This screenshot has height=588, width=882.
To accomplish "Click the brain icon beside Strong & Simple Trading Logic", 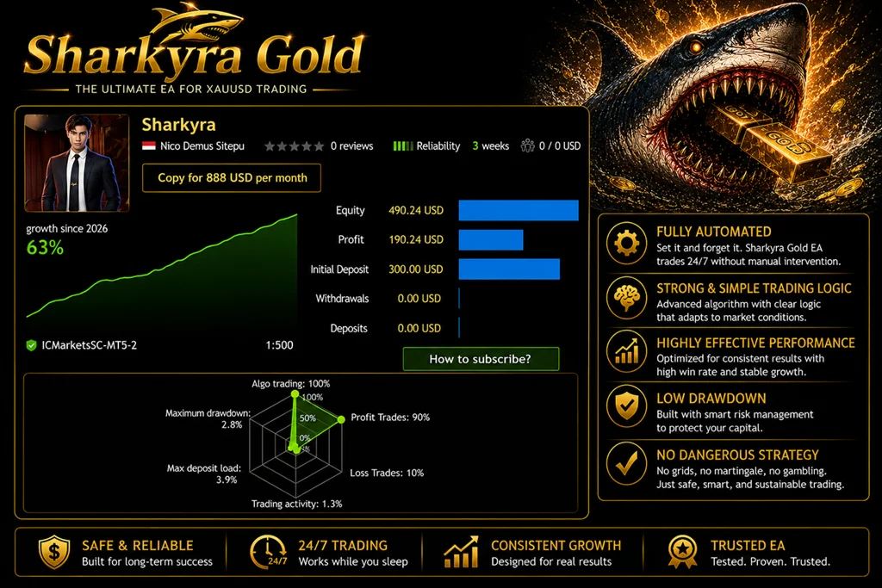I will click(627, 298).
